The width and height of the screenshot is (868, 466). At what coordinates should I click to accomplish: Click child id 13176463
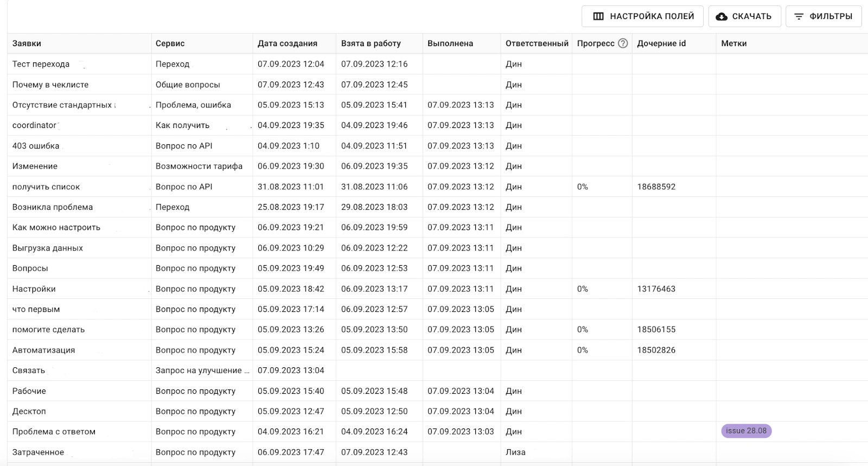656,289
